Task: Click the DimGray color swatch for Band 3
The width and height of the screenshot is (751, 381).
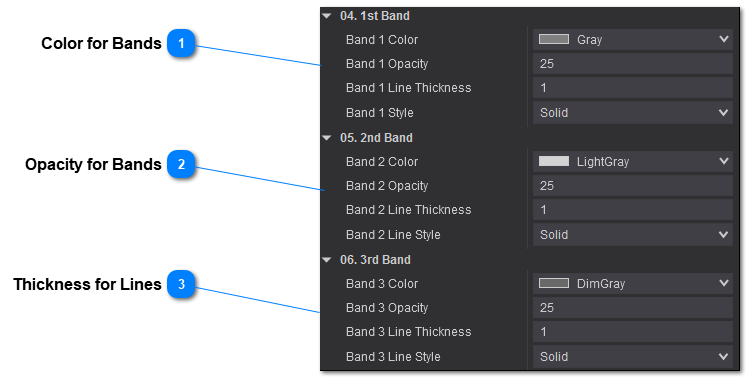Action: point(554,284)
